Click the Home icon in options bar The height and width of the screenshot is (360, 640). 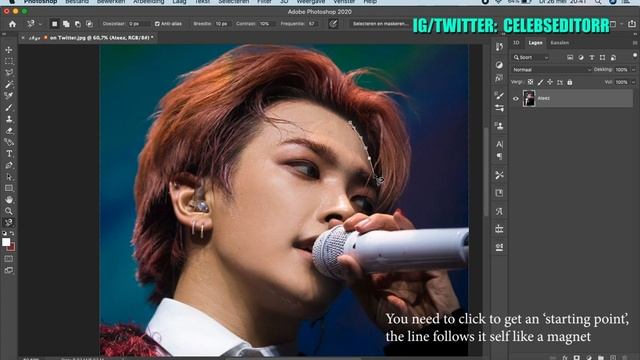(x=12, y=24)
